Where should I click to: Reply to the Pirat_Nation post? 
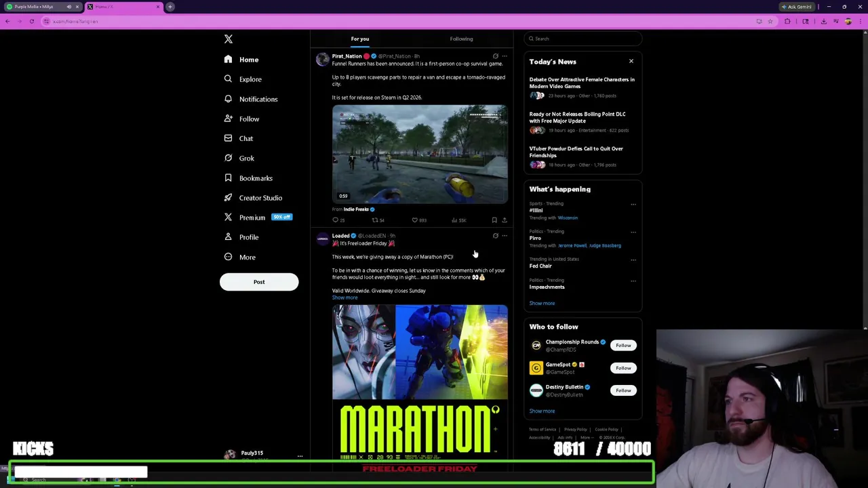tap(338, 220)
